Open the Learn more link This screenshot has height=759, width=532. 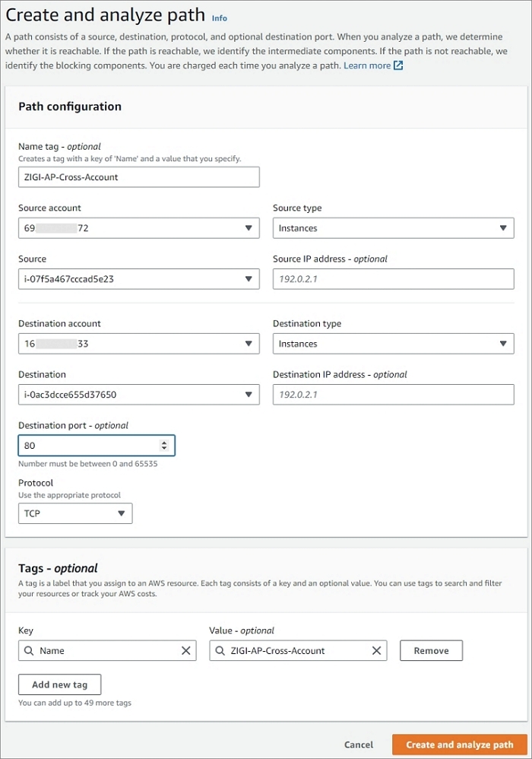[x=366, y=66]
